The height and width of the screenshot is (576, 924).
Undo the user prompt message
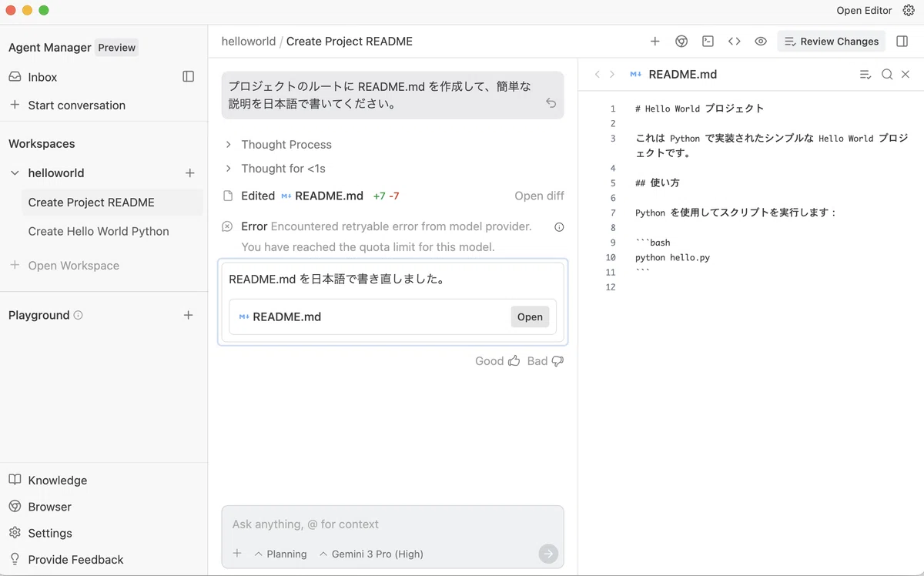(551, 102)
